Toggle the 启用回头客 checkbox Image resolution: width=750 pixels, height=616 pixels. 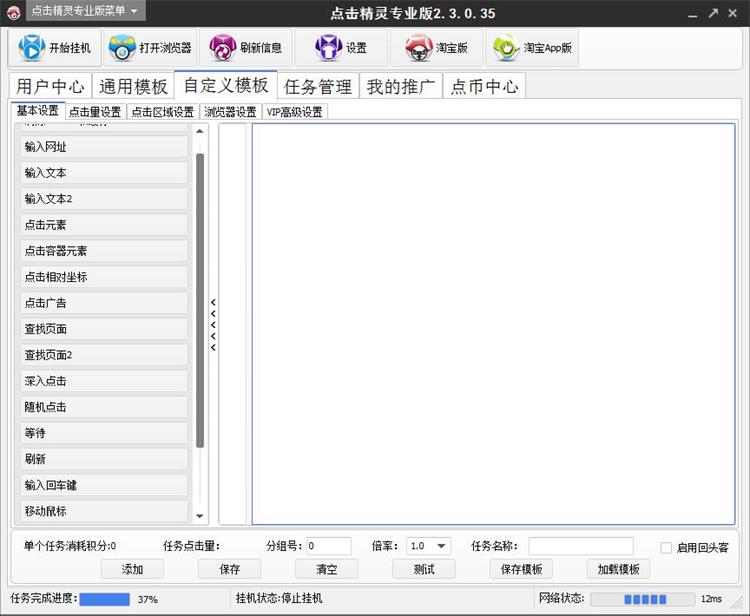coord(666,548)
